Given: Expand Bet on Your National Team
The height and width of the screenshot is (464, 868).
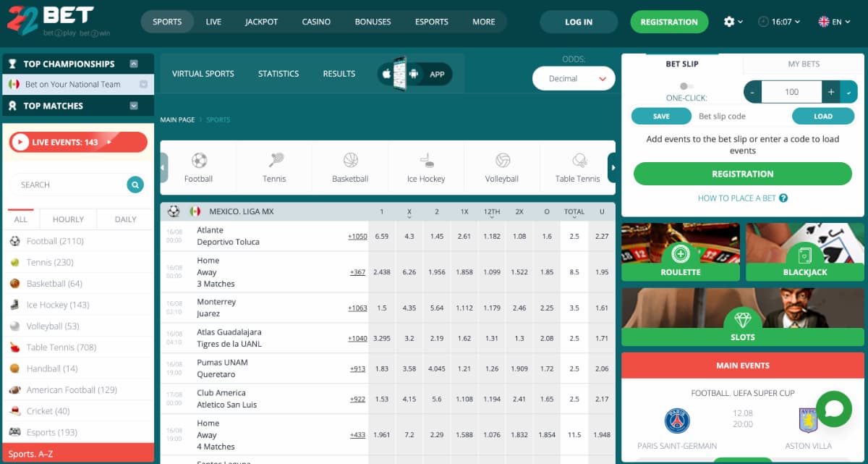Looking at the screenshot, I should pyautogui.click(x=143, y=84).
